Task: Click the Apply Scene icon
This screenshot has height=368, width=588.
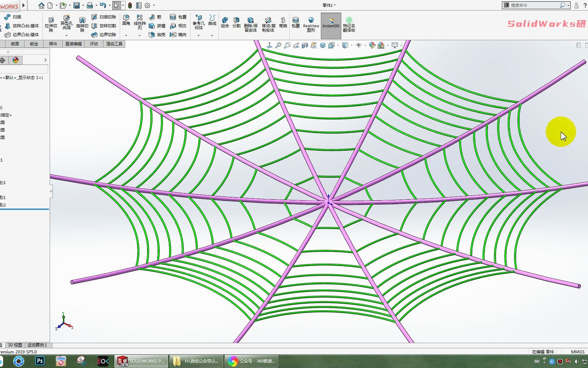Action: point(381,45)
